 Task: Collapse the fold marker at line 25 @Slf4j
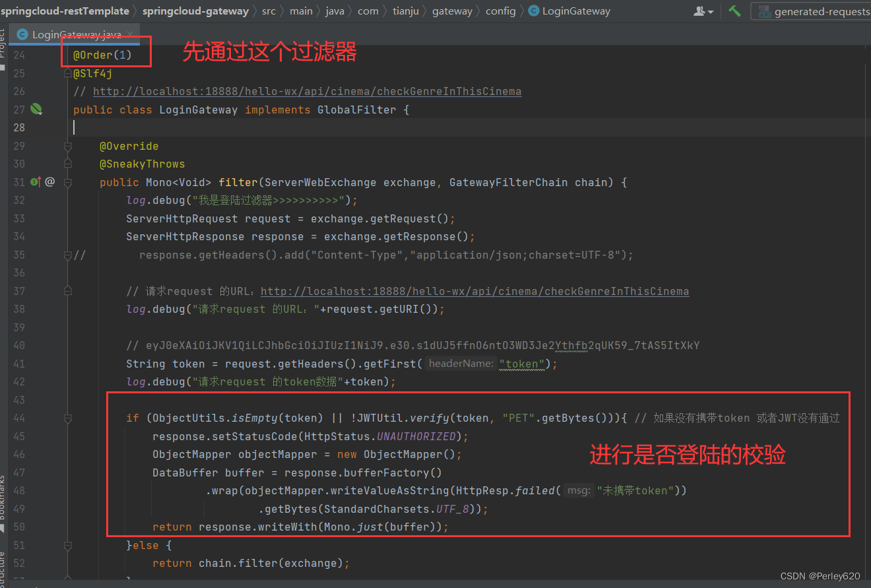coord(67,73)
